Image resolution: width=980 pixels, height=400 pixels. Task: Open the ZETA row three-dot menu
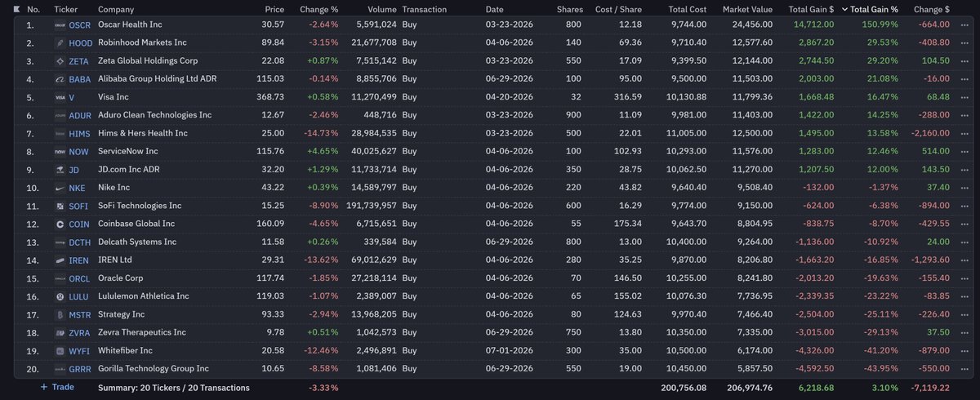pyautogui.click(x=966, y=61)
